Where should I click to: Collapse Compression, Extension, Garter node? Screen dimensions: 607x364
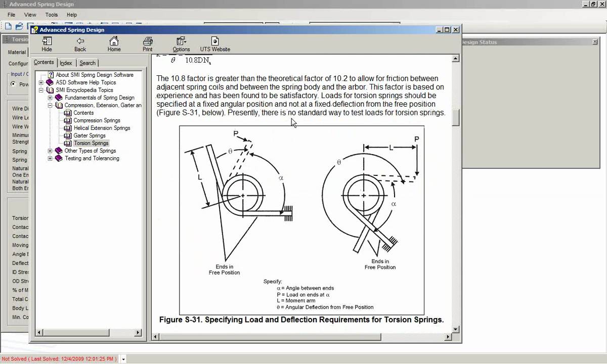point(50,105)
